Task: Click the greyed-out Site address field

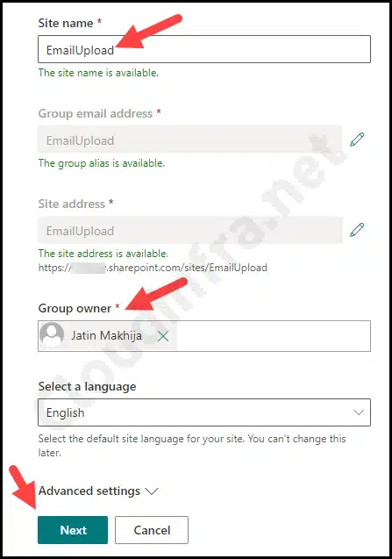Action: (190, 230)
